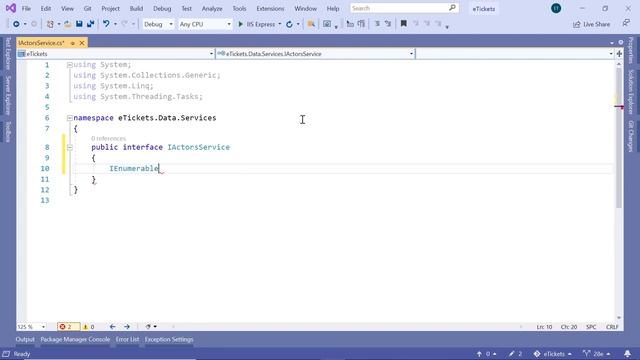
Task: Click the Visual Studio logo icon
Action: (11, 8)
